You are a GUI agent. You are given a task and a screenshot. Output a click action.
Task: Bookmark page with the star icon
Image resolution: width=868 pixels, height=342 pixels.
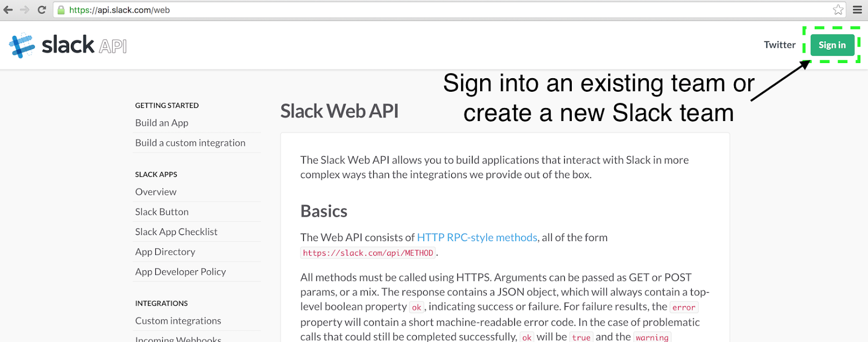point(838,10)
